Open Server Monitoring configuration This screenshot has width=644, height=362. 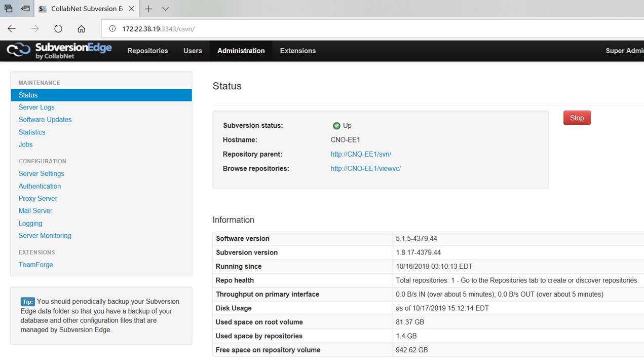45,236
